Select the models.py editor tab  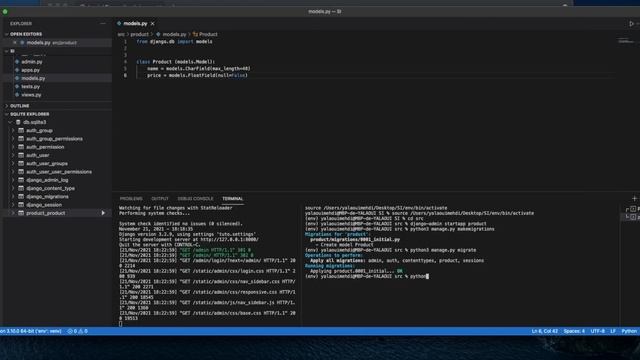pyautogui.click(x=135, y=24)
